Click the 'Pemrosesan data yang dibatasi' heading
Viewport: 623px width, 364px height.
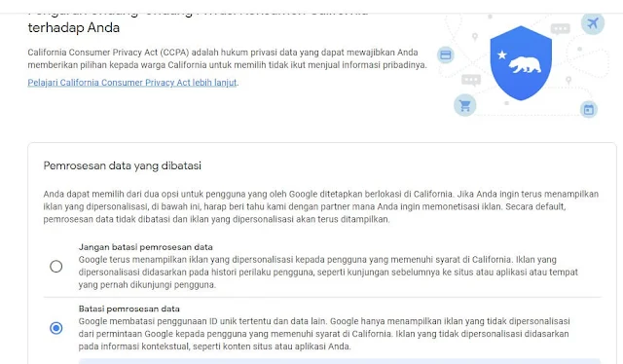coord(123,165)
